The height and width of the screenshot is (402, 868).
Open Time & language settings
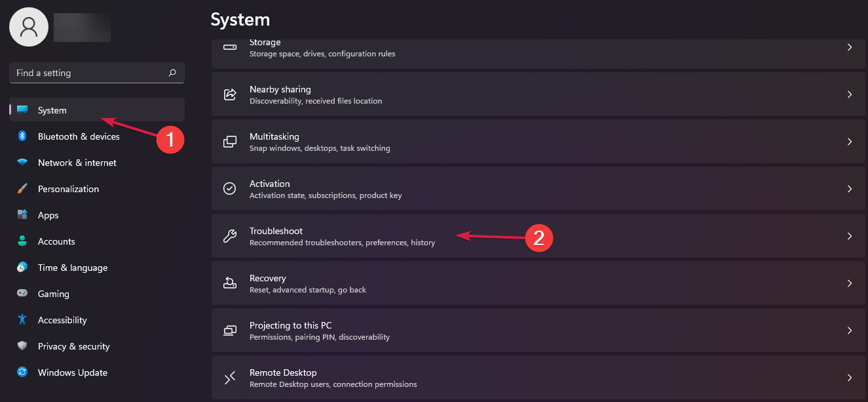pos(72,267)
